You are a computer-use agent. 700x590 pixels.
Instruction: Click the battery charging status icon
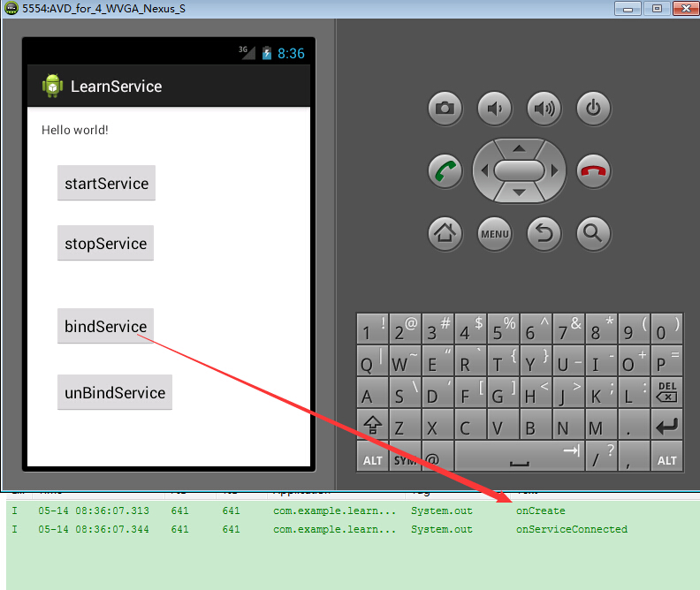pos(267,53)
